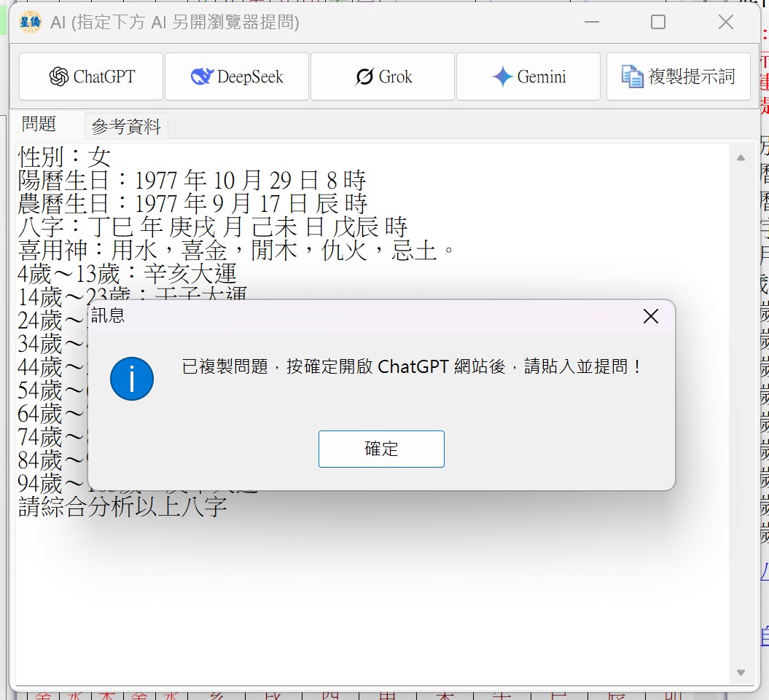Open Gemini using the sparkle icon button
The height and width of the screenshot is (700, 769).
[528, 76]
